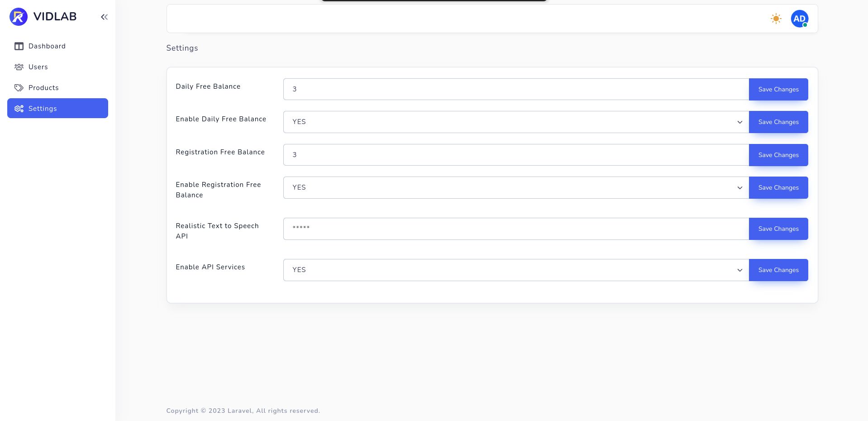
Task: Open the Enable Daily Free Balance dropdown
Action: (516, 122)
